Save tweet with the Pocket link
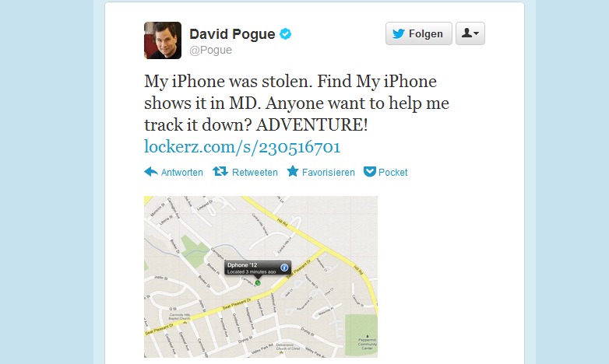The height and width of the screenshot is (364, 609). pos(393,173)
